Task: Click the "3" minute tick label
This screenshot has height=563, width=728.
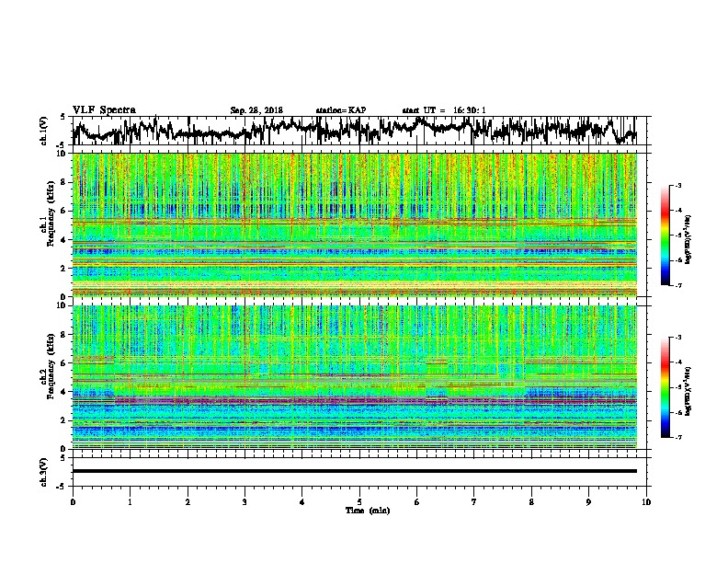Action: tap(245, 502)
